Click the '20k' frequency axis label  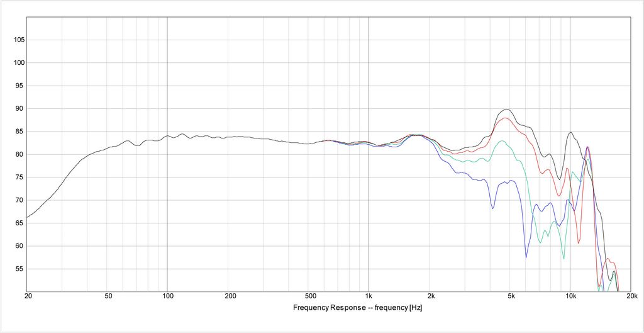[x=633, y=296]
